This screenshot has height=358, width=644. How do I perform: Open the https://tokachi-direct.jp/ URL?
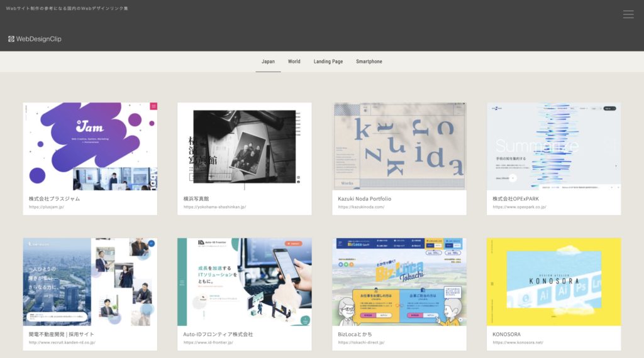(362, 342)
